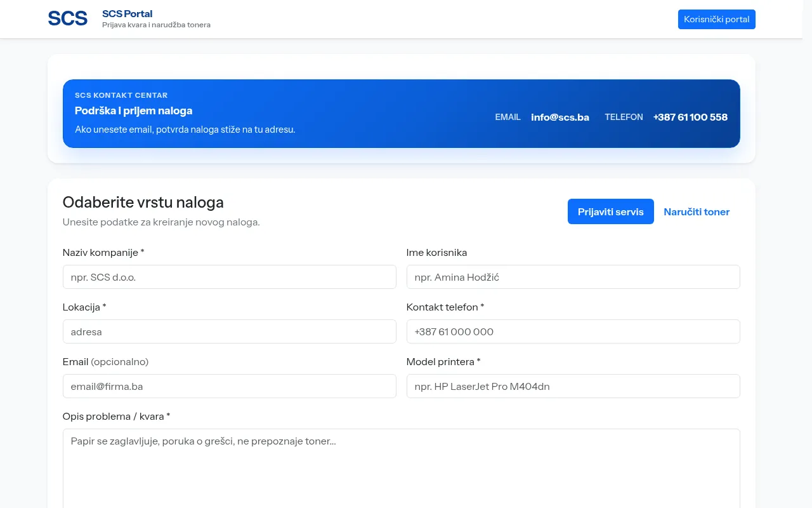Click the 'Ako unesete email' banner note
Image resolution: width=812 pixels, height=508 pixels.
click(x=185, y=130)
